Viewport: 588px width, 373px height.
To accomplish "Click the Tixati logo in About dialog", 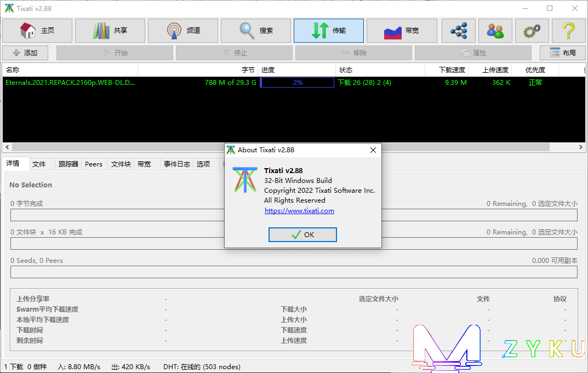I will (x=246, y=180).
